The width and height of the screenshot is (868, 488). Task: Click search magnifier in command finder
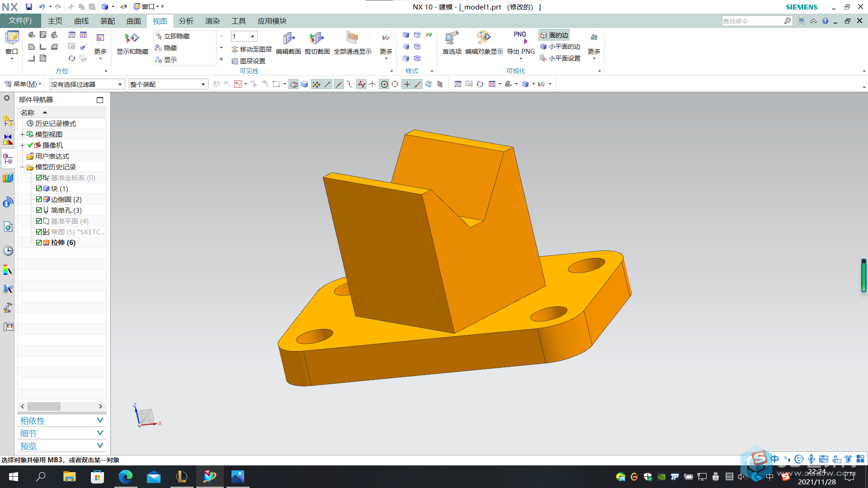(x=787, y=21)
